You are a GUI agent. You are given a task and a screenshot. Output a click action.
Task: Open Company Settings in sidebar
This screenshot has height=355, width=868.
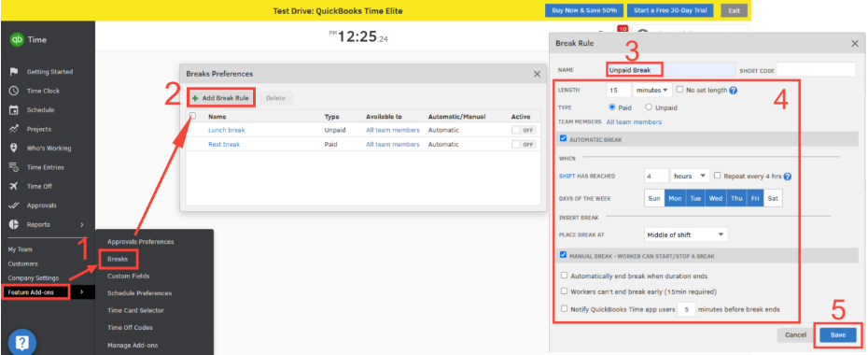(34, 278)
